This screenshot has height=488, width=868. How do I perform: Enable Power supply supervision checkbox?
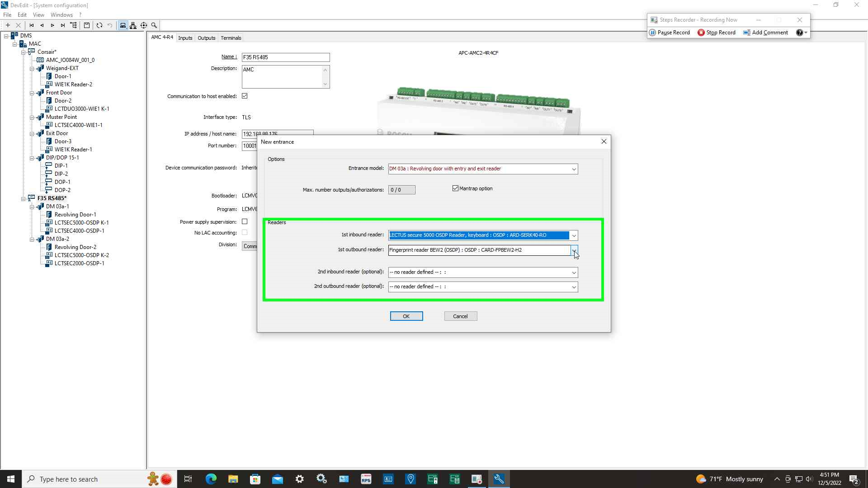245,221
